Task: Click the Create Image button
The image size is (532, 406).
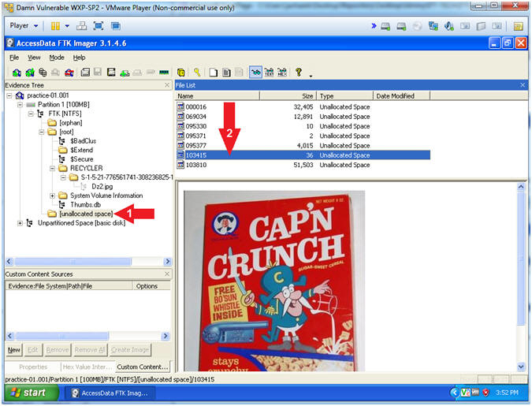Action: 130,350
